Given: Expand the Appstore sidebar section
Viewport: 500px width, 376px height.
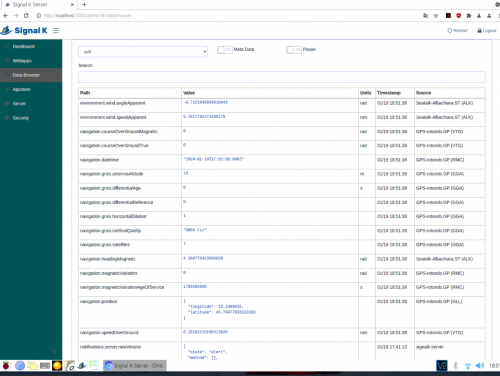Looking at the screenshot, I should pyautogui.click(x=31, y=89).
